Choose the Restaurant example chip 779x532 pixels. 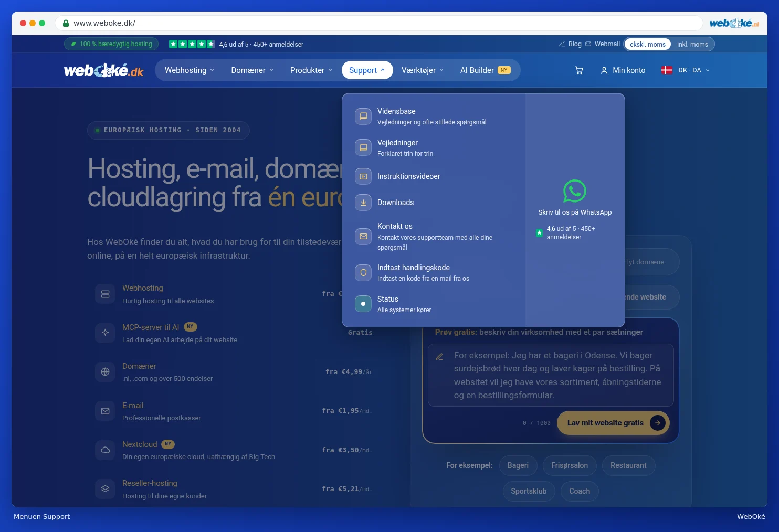(628, 465)
